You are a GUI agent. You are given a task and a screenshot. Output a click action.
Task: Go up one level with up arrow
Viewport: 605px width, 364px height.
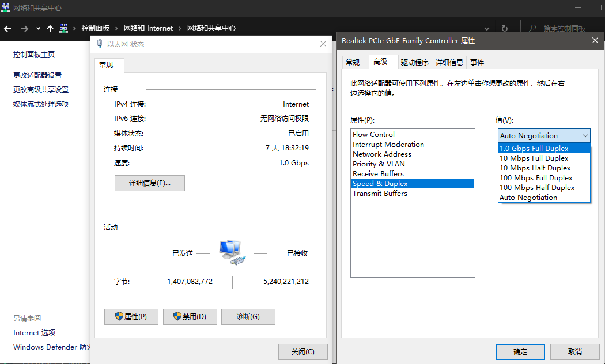tap(50, 29)
